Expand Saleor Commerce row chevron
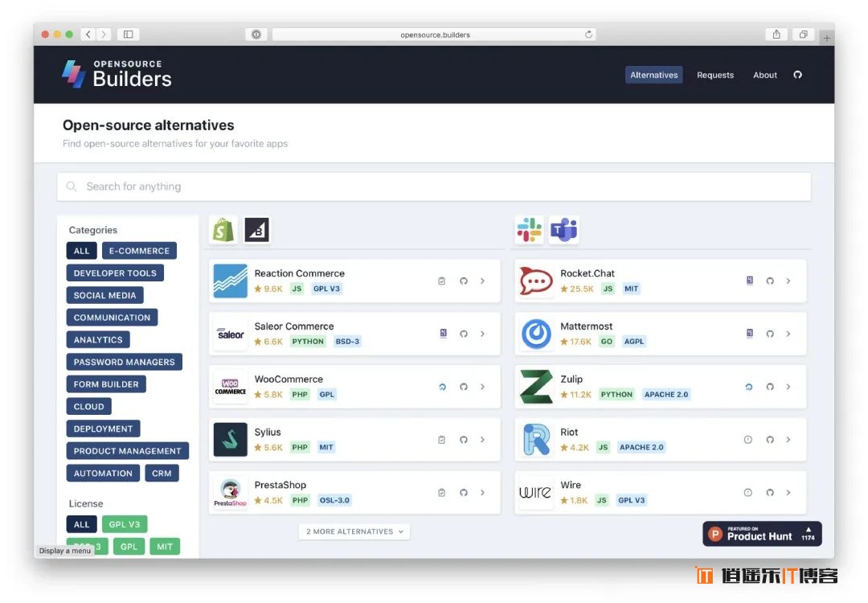The width and height of the screenshot is (868, 603). [x=483, y=334]
